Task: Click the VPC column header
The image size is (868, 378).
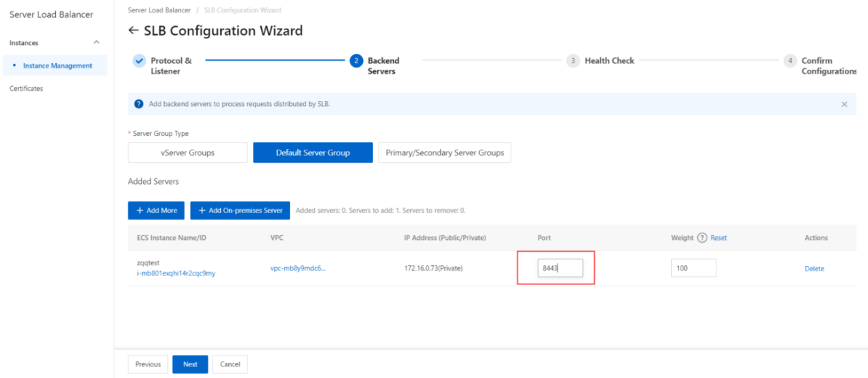Action: click(x=277, y=238)
